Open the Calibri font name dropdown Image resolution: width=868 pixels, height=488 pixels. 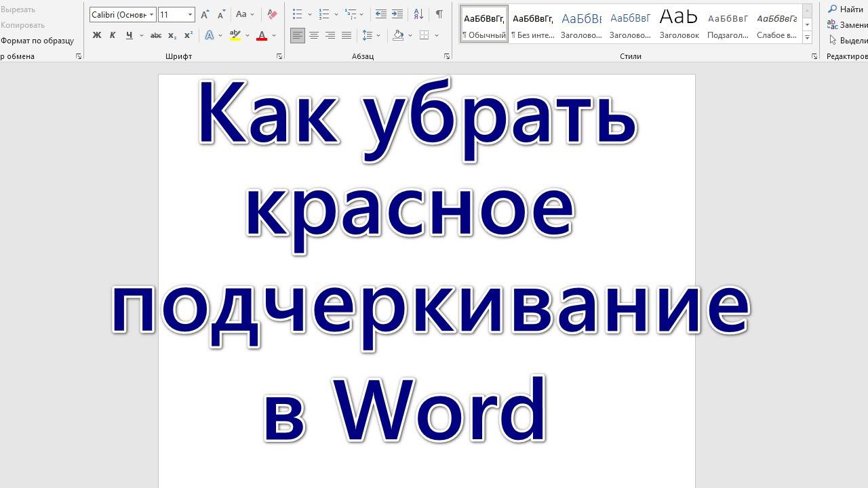(151, 14)
